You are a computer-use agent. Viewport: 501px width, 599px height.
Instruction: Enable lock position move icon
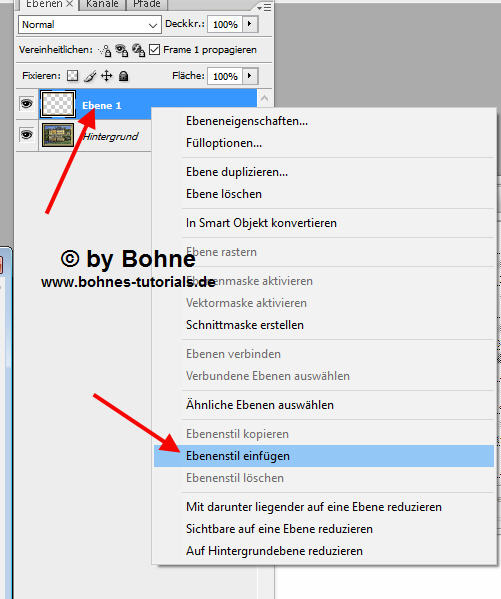[x=107, y=76]
